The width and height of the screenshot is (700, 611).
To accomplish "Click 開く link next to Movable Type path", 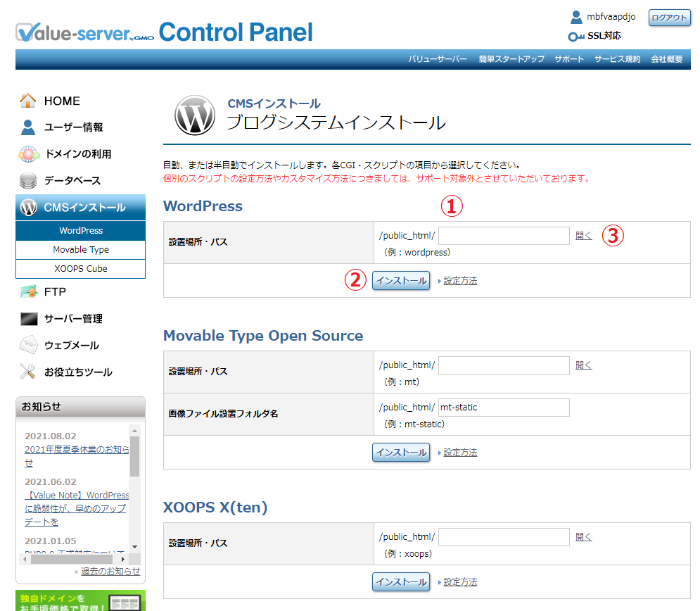I will click(583, 365).
